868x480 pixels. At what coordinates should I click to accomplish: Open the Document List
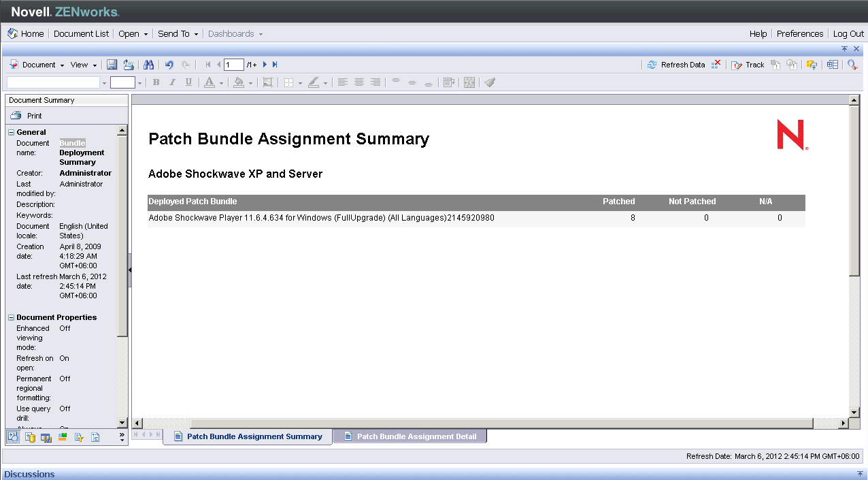tap(81, 33)
